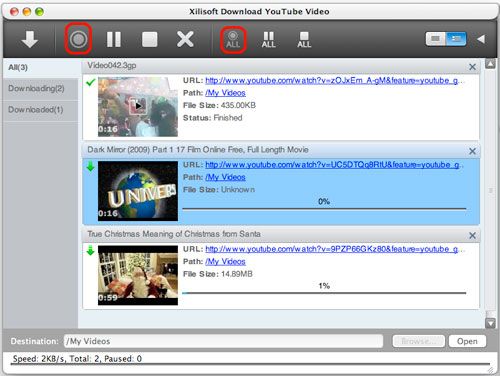Viewport: 500px width, 376px height.
Task: Click the green check finished status icon
Action: (x=90, y=82)
